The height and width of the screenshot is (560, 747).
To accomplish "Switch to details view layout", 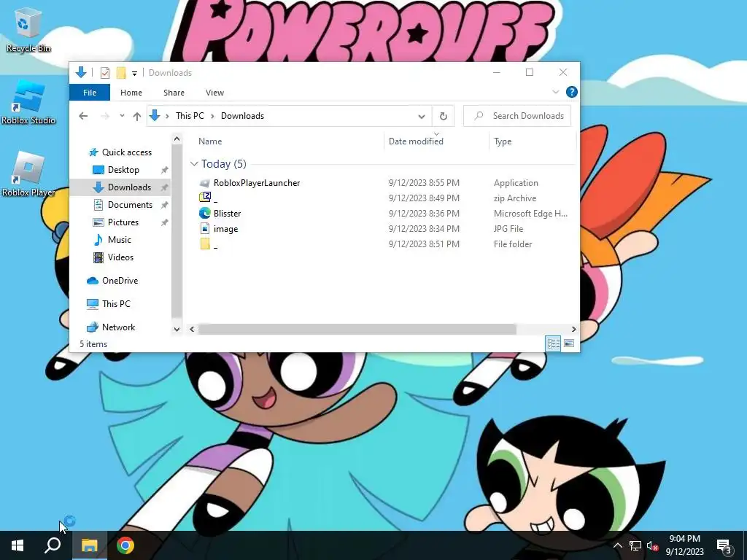I will [x=554, y=343].
